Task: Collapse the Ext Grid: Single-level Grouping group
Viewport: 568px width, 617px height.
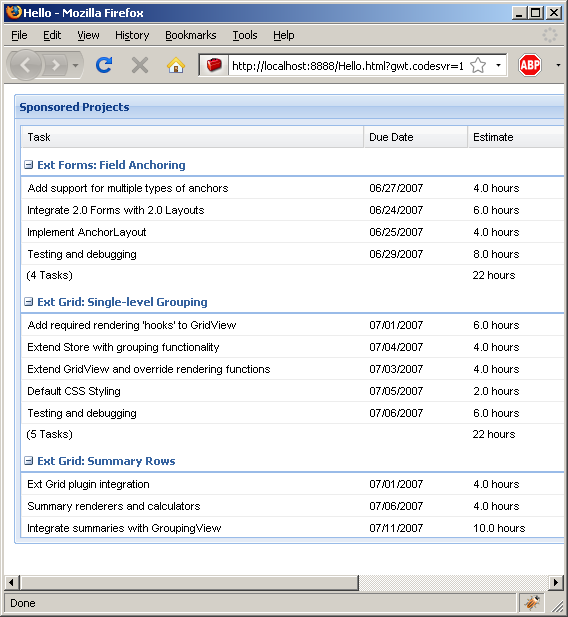Action: (28, 302)
